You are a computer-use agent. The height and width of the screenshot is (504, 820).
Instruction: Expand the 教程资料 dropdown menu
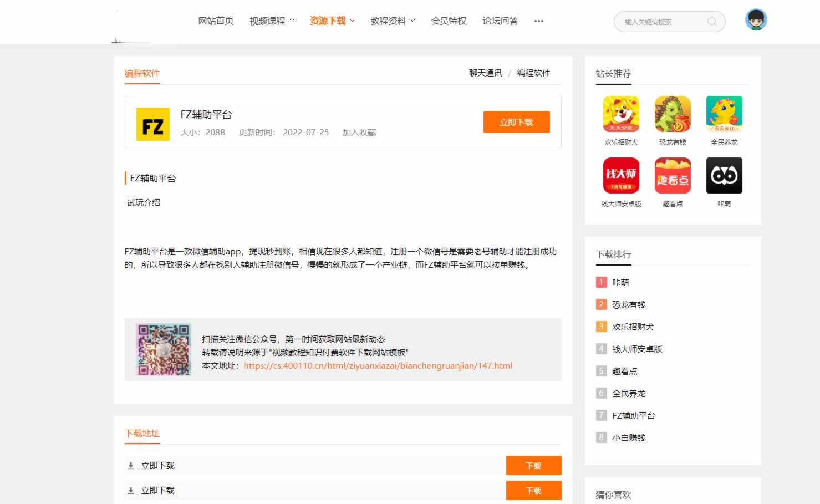(x=393, y=21)
